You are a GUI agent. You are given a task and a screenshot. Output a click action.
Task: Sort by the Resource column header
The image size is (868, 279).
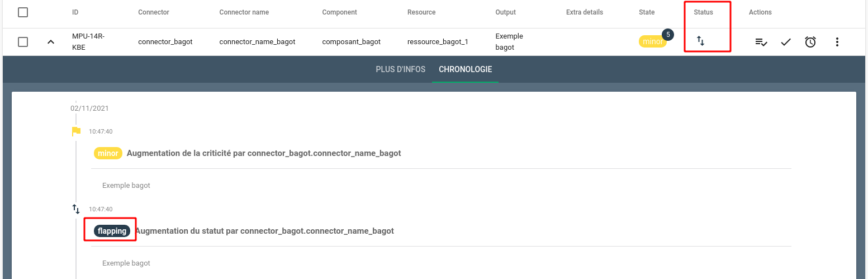[421, 12]
